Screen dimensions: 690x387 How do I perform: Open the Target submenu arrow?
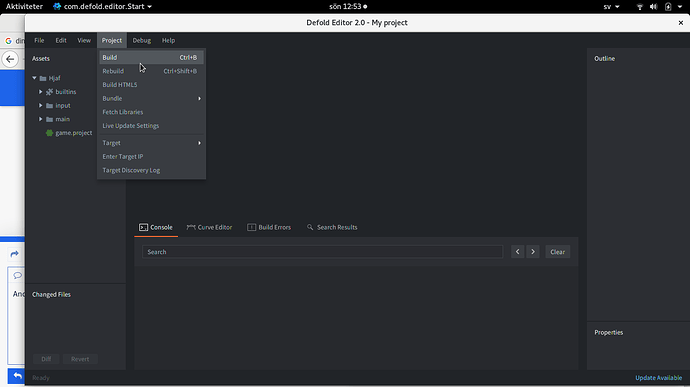[x=199, y=143]
